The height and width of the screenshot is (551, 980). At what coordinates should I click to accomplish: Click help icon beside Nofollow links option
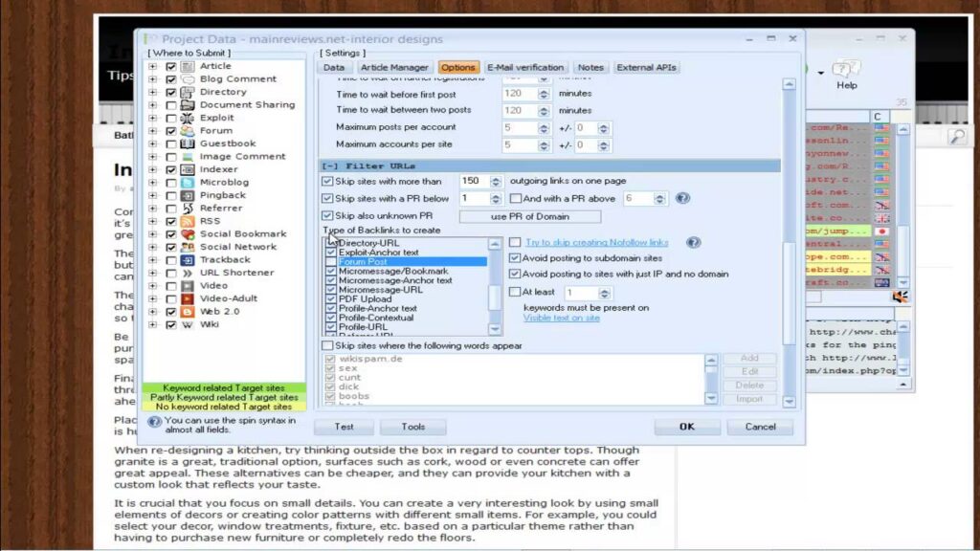pos(693,242)
